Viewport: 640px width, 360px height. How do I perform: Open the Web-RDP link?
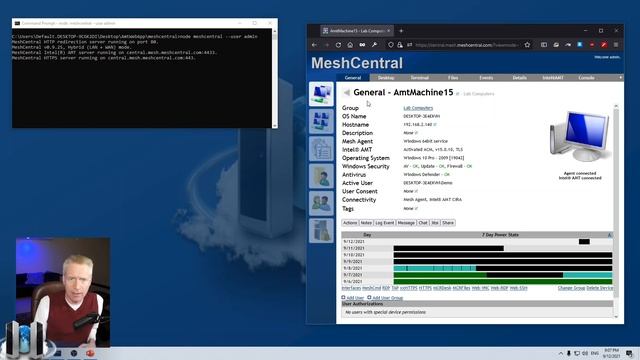(x=499, y=288)
